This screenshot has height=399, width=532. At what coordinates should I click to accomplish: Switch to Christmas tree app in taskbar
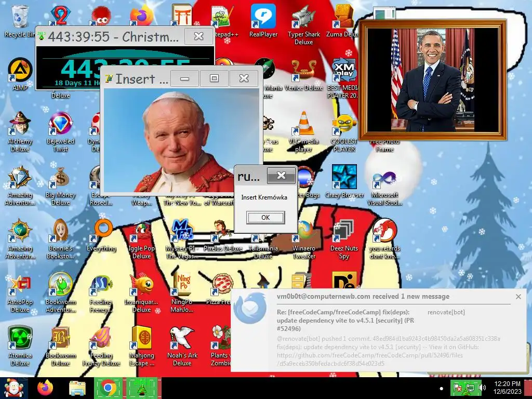tap(142, 388)
